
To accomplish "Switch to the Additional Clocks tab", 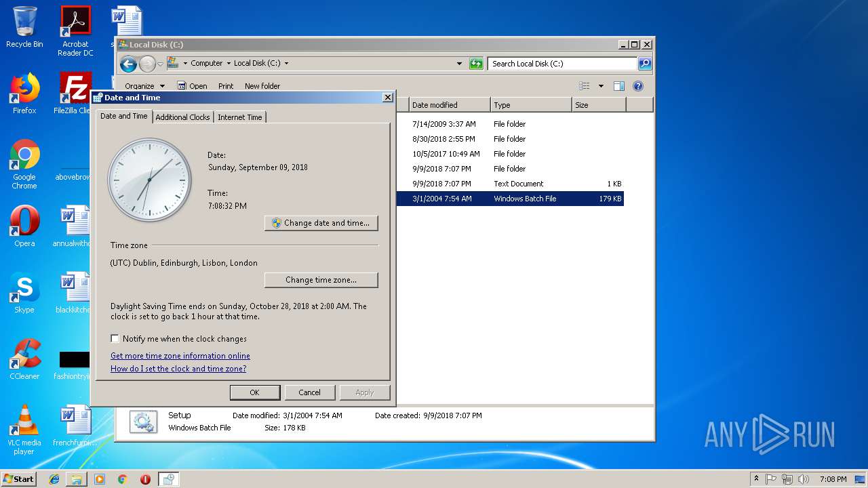I will tap(182, 117).
